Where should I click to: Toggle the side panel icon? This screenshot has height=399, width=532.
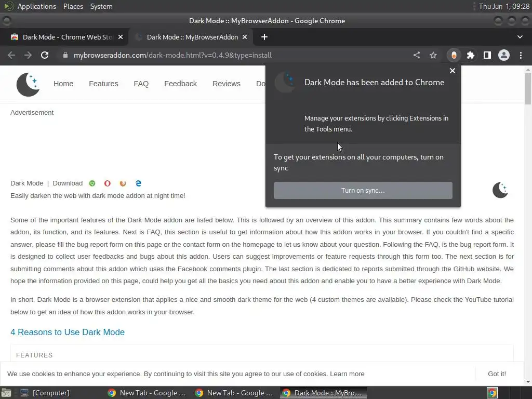(x=487, y=55)
